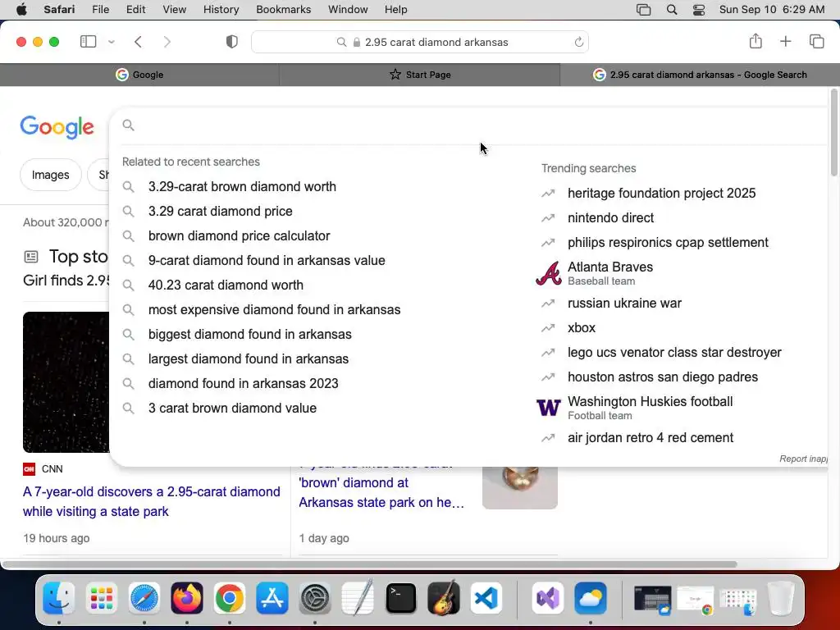This screenshot has width=840, height=630.
Task: Expand sidebar options chevron next to sidebar icon
Action: [x=112, y=42]
